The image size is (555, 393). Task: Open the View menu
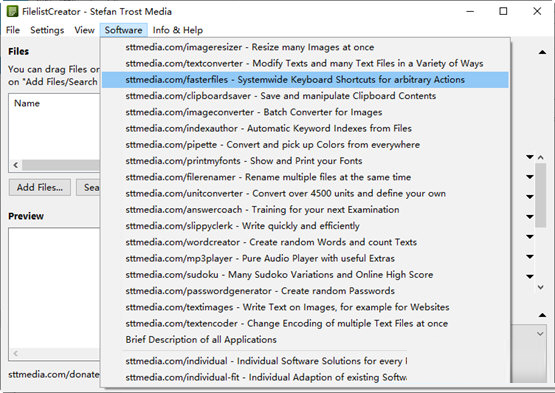[84, 30]
